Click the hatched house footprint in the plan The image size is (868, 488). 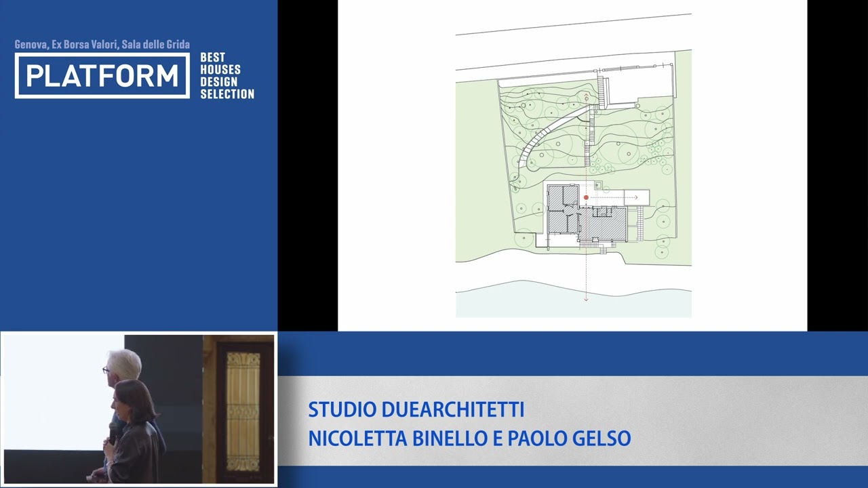pos(587,213)
